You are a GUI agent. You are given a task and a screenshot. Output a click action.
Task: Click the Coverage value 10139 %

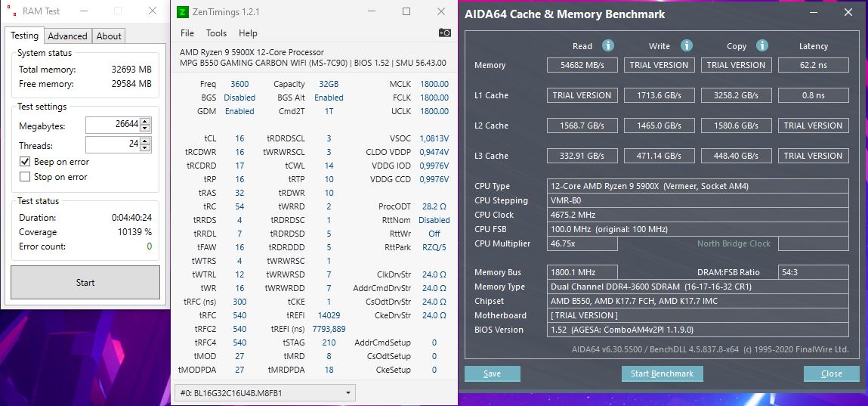[134, 232]
